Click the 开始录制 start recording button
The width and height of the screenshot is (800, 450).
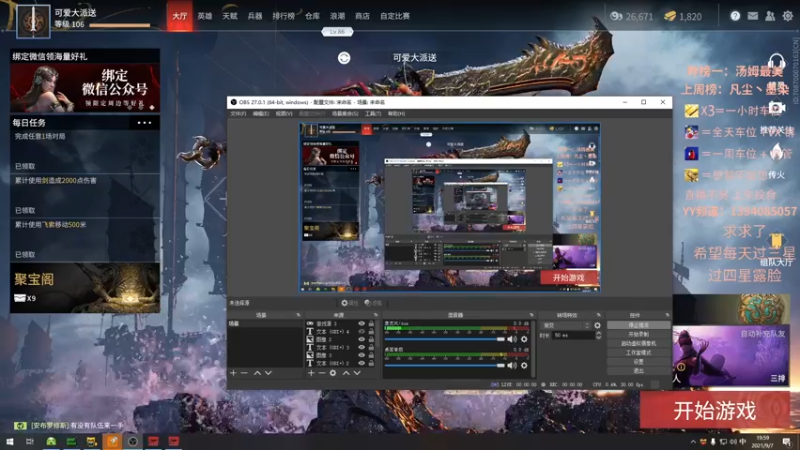coord(638,334)
